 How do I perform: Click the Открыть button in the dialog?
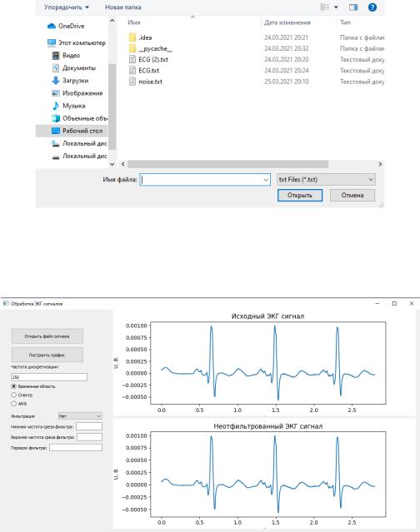click(300, 195)
